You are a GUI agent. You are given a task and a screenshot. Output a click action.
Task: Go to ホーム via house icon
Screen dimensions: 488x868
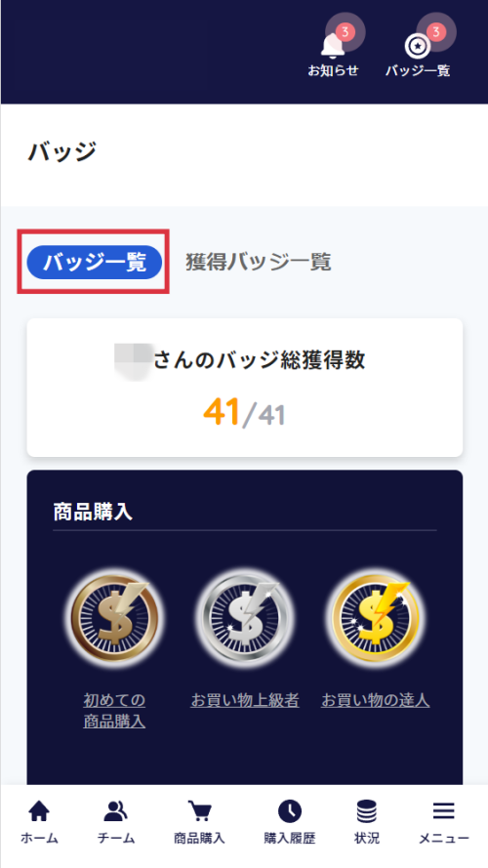click(x=39, y=812)
